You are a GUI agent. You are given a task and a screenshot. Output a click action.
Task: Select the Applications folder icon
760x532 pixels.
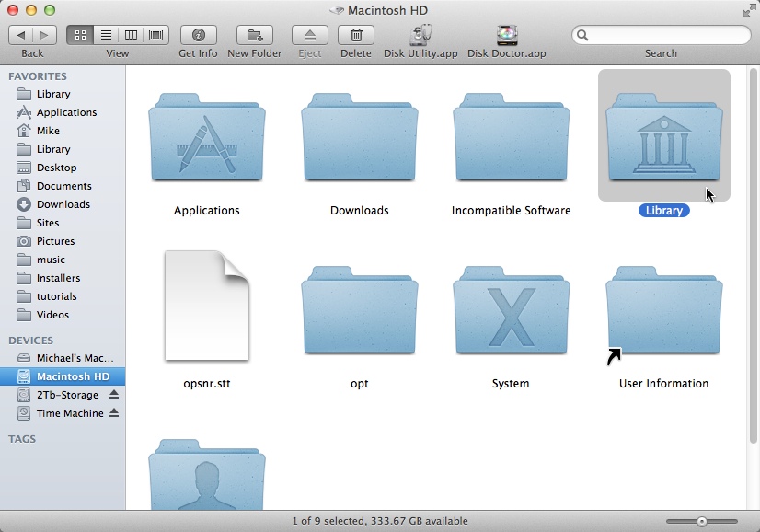[x=207, y=138]
